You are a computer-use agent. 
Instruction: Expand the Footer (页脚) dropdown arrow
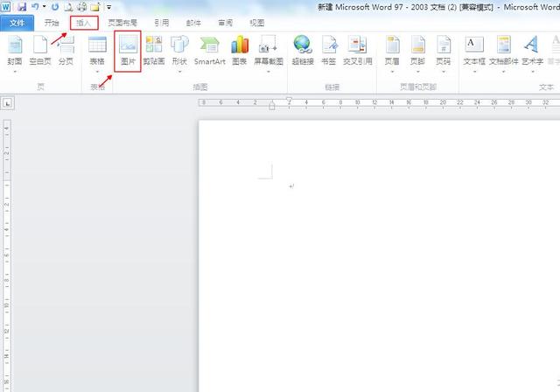[x=417, y=72]
